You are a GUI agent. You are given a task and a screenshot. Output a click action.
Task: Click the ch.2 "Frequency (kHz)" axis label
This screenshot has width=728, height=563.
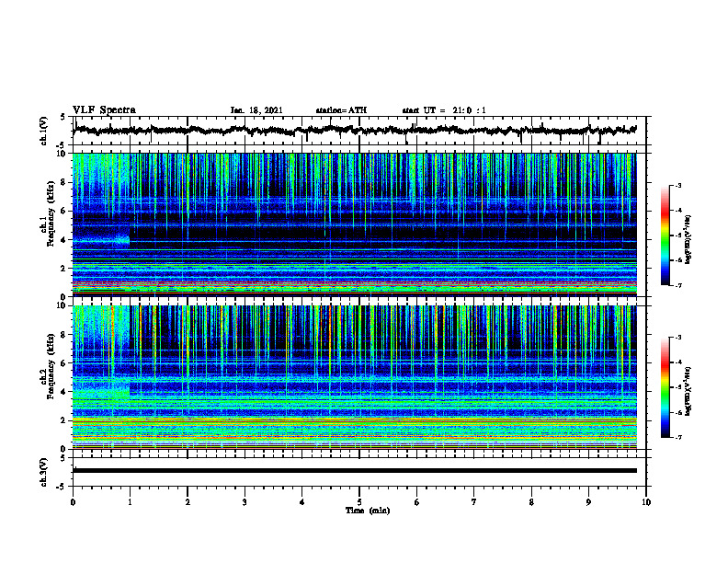51,365
